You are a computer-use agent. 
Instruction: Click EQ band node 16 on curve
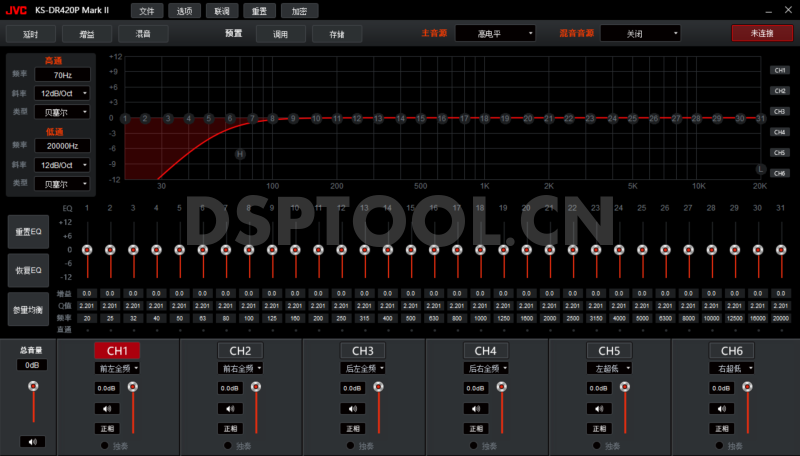(x=441, y=118)
